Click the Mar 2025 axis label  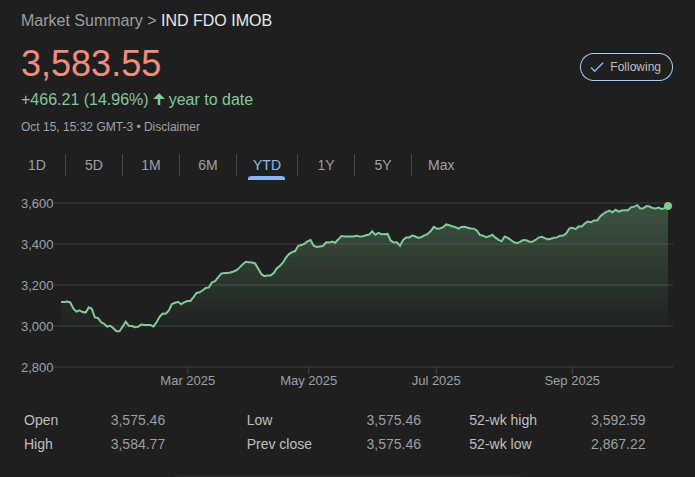coord(187,380)
